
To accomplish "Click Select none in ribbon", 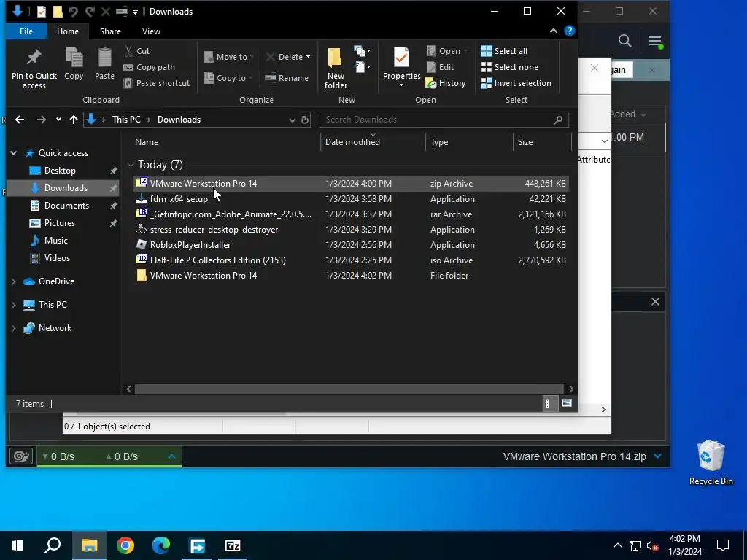I will click(509, 67).
